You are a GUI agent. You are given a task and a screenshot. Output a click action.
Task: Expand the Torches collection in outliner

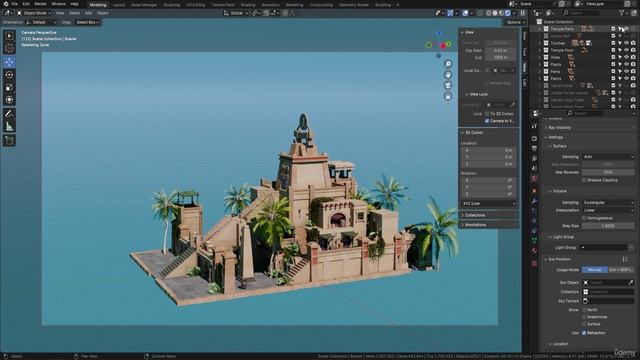click(540, 43)
